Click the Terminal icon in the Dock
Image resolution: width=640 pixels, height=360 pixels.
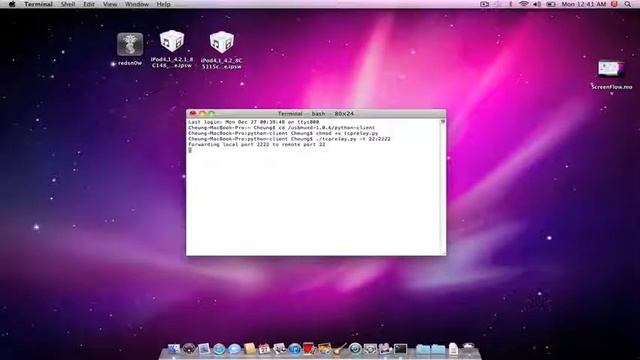click(x=401, y=349)
